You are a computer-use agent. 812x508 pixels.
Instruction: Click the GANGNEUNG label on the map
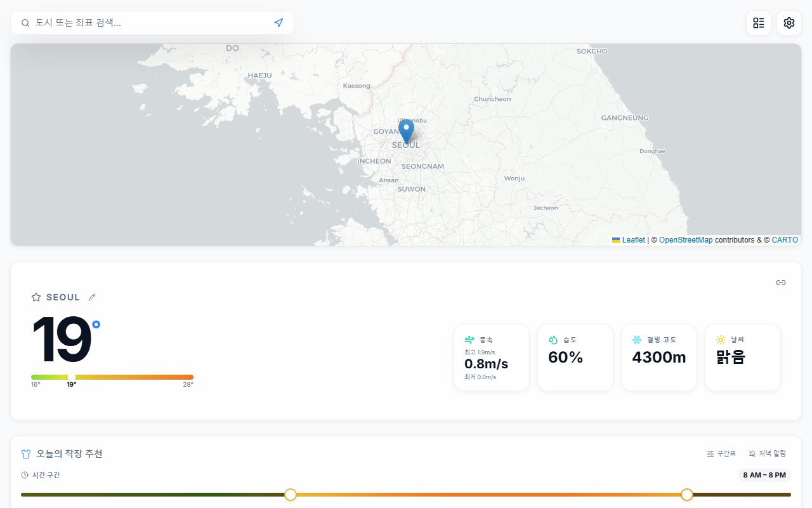[x=625, y=118]
